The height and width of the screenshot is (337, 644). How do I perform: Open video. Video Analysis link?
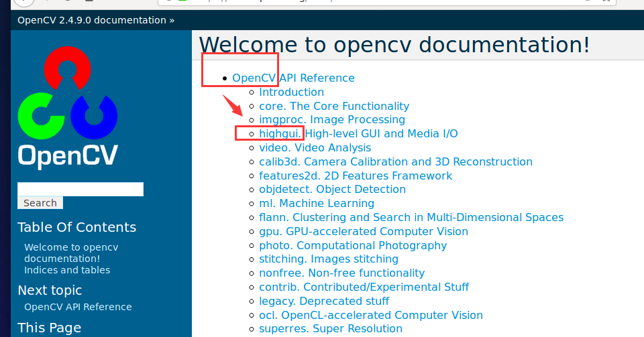pyautogui.click(x=315, y=147)
